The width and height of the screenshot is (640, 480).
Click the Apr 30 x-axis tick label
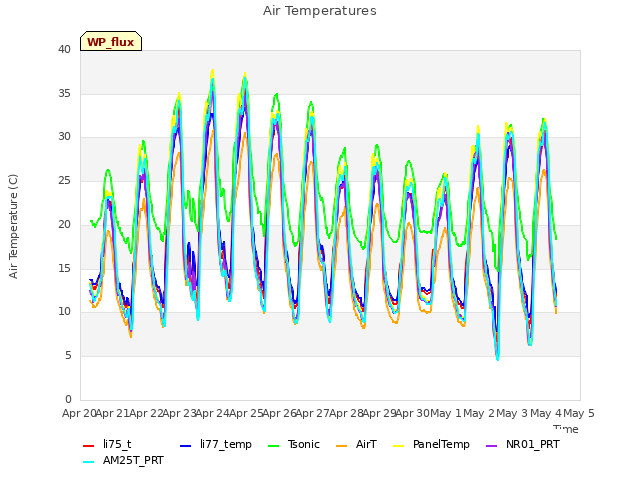[413, 413]
